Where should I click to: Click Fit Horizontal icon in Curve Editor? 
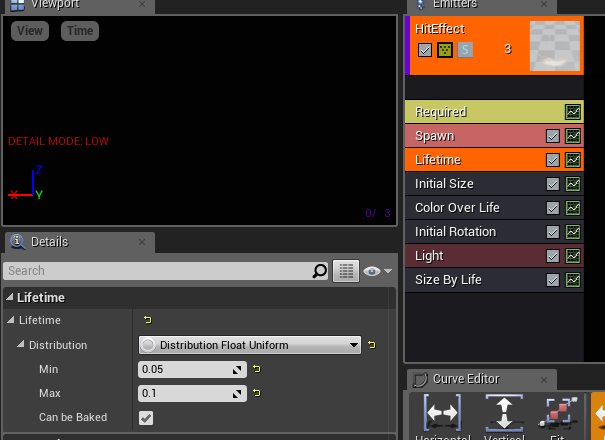point(442,413)
